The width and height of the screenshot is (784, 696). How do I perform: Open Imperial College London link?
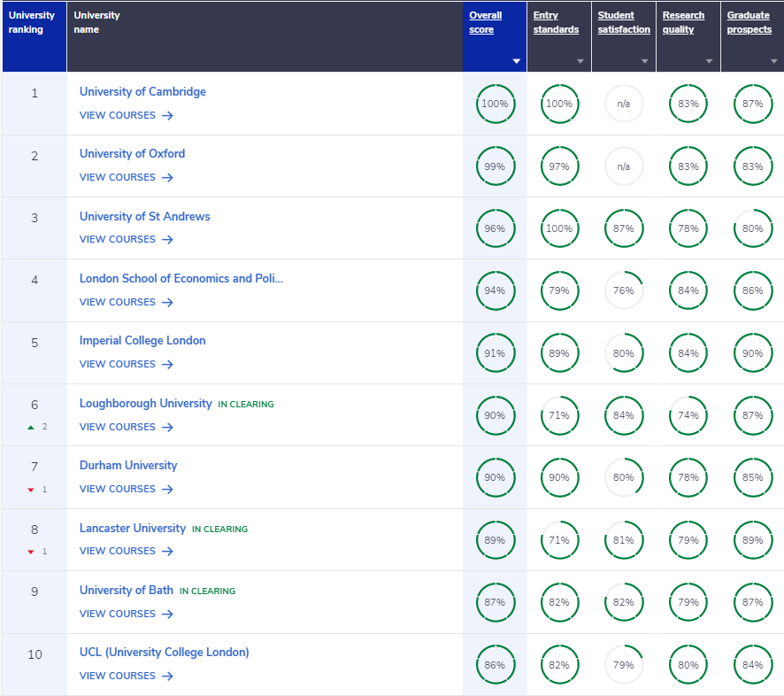pyautogui.click(x=142, y=340)
